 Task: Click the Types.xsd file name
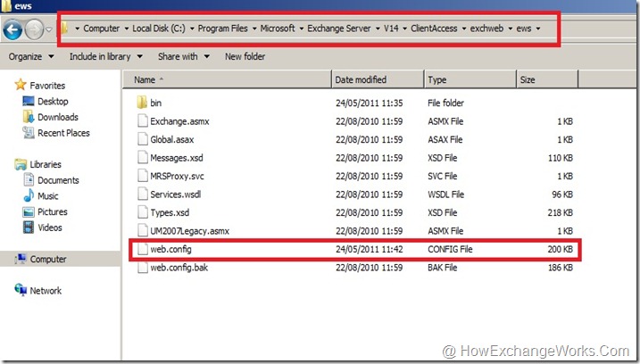click(170, 212)
